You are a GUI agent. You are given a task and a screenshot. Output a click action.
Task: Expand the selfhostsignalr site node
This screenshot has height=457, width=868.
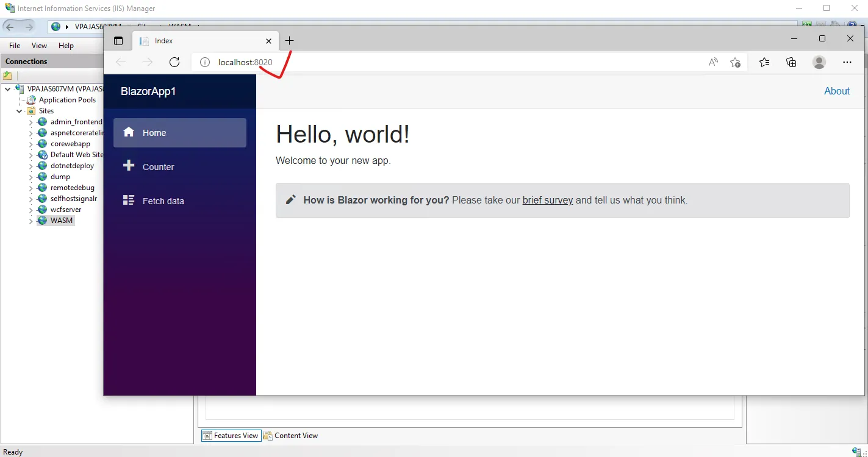[x=31, y=199]
